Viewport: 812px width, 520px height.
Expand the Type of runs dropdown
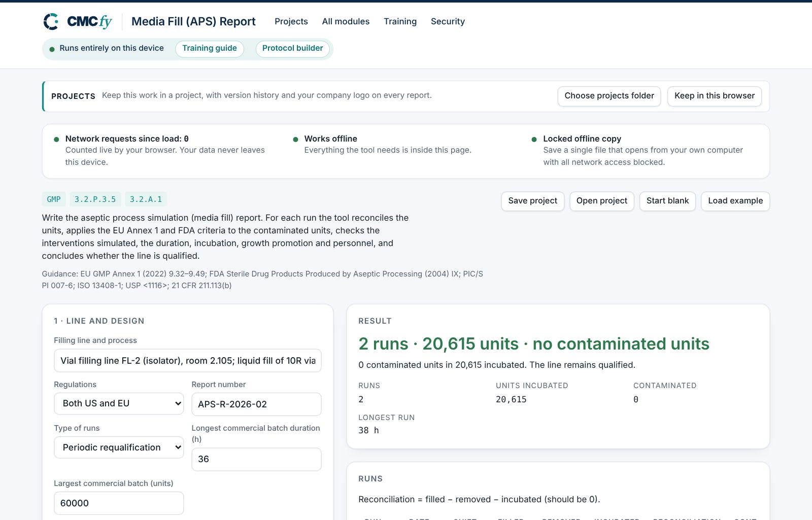[x=119, y=447]
